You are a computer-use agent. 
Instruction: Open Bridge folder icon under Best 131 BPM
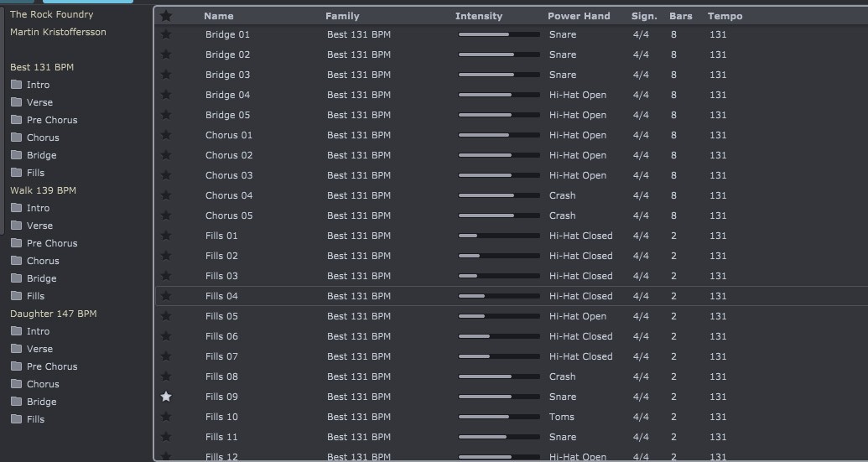17,155
